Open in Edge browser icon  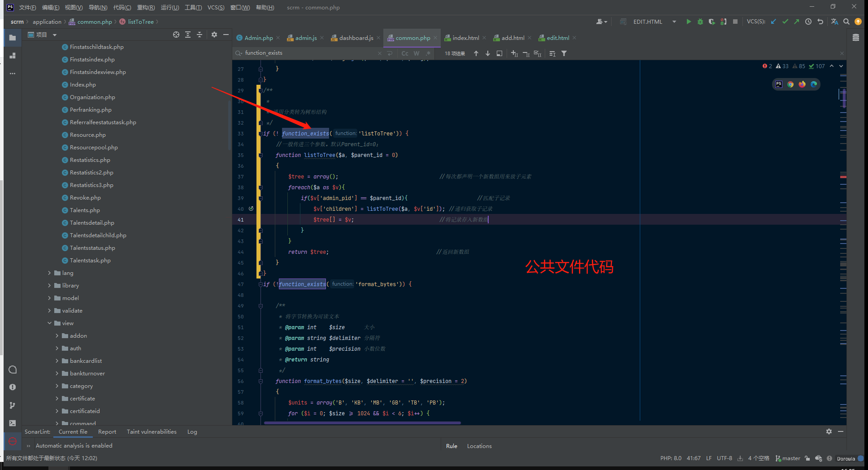814,84
